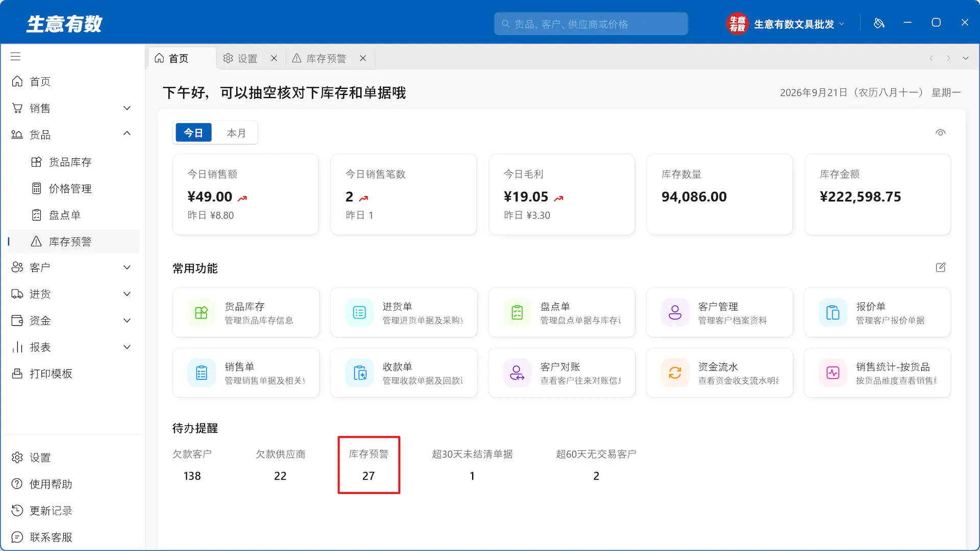This screenshot has width=980, height=551.
Task: Edit common functions with the pencil icon
Action: pyautogui.click(x=941, y=268)
